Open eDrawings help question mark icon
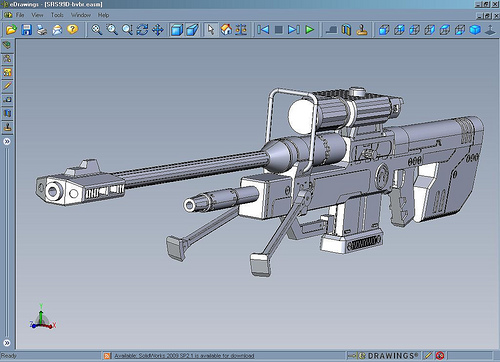This screenshot has height=362, width=500. (72, 30)
